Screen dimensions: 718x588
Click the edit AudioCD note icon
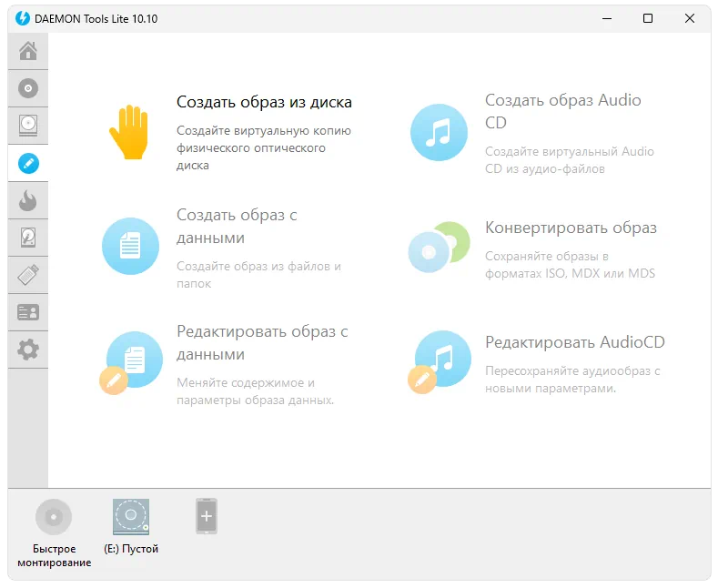(440, 362)
